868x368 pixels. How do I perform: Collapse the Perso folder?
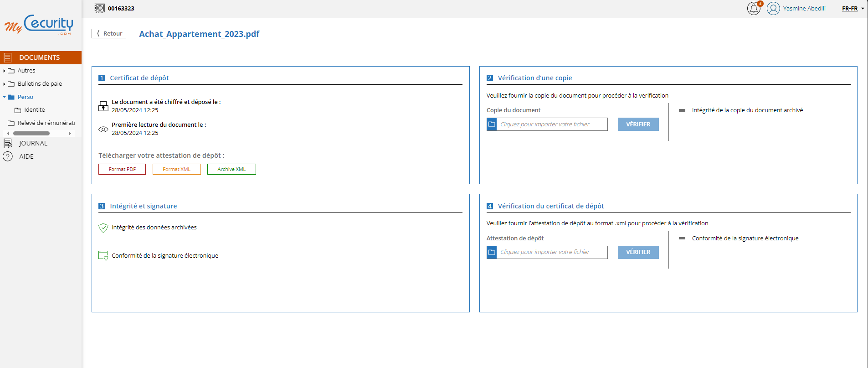(x=4, y=97)
